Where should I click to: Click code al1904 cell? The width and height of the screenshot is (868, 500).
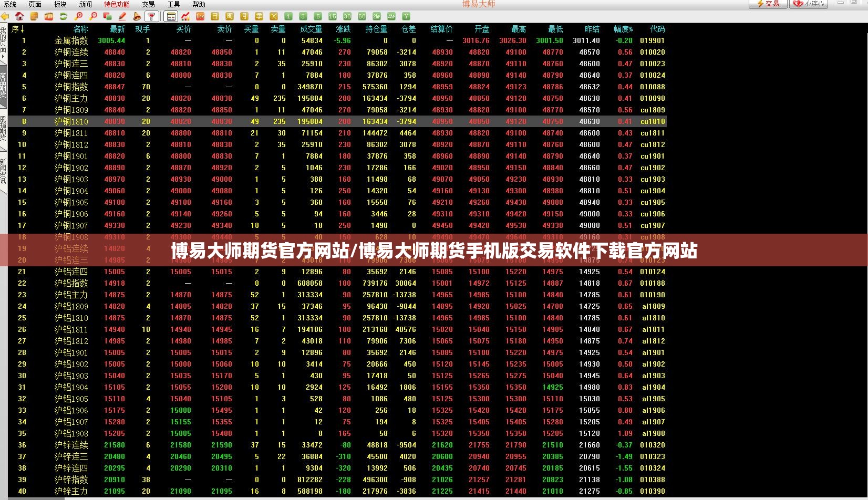[x=653, y=387]
